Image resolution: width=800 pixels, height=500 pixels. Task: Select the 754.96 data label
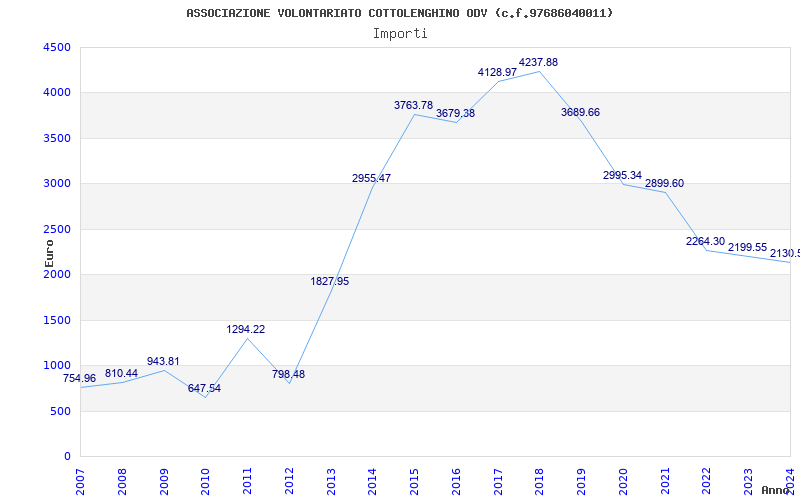79,379
